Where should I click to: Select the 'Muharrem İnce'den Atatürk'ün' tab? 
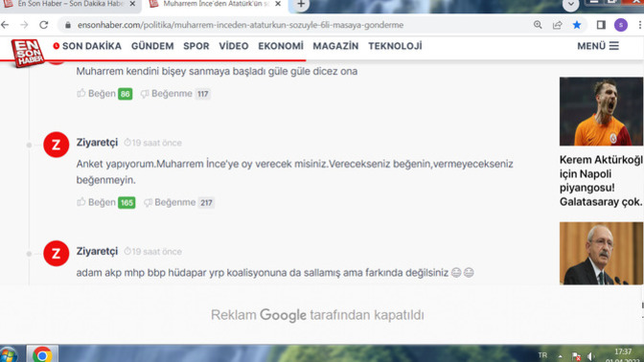coord(215,4)
